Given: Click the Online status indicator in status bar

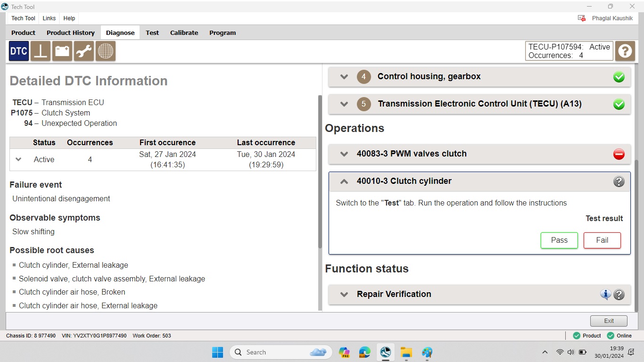Looking at the screenshot, I should [619, 336].
